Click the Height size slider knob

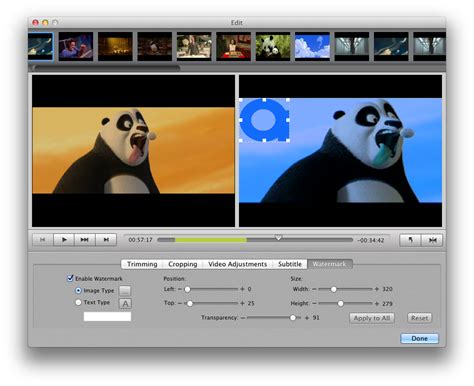click(340, 304)
